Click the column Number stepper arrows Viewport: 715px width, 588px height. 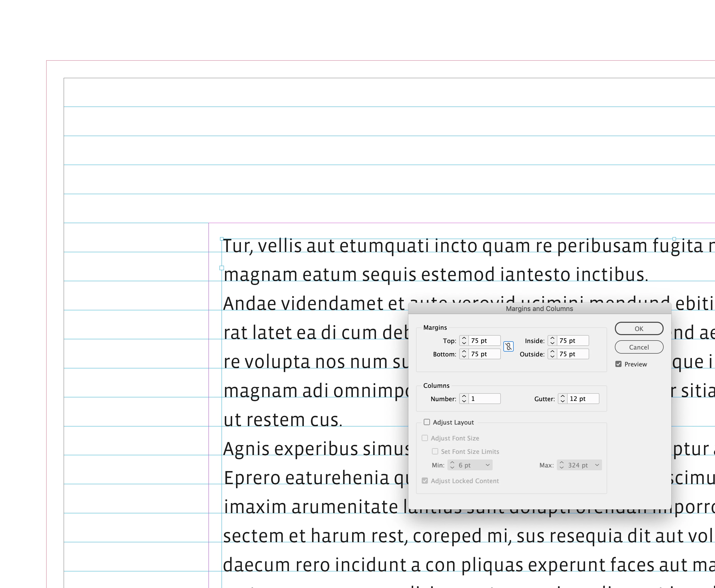[464, 399]
